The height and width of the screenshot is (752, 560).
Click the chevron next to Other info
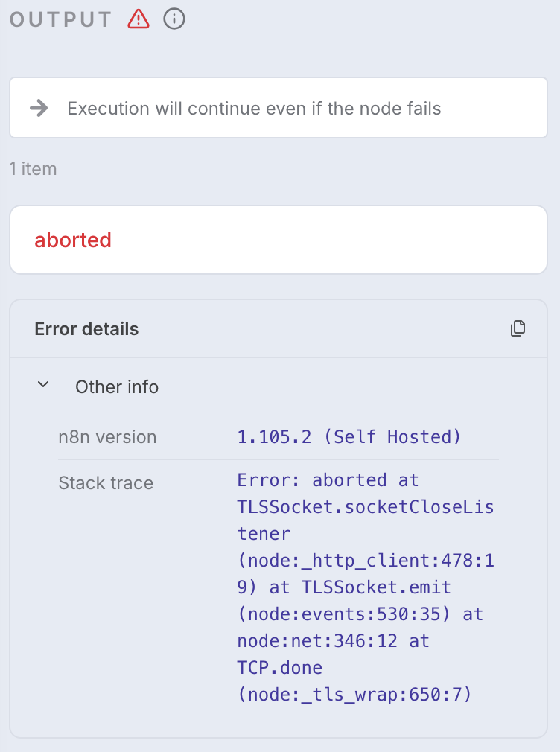[42, 385]
